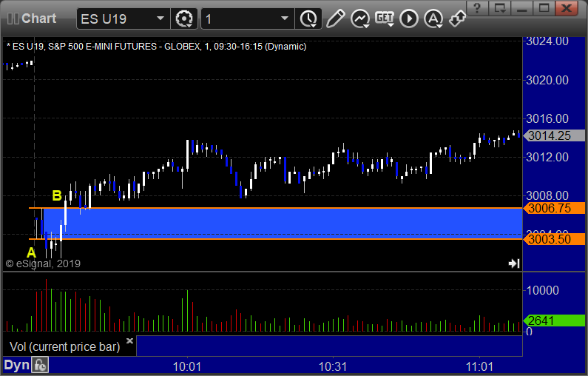Open the chart type line icon
The image size is (588, 376).
coord(360,19)
